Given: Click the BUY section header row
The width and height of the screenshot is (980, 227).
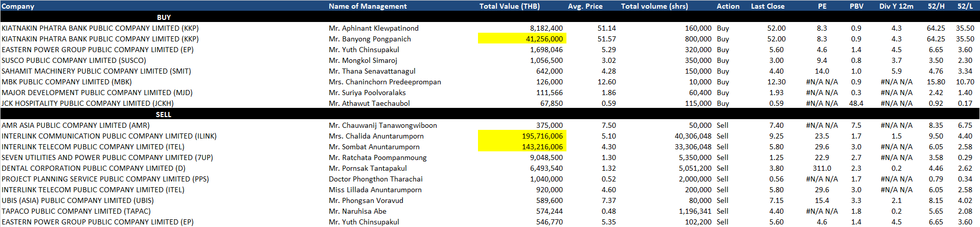Looking at the screenshot, I should coord(164,17).
